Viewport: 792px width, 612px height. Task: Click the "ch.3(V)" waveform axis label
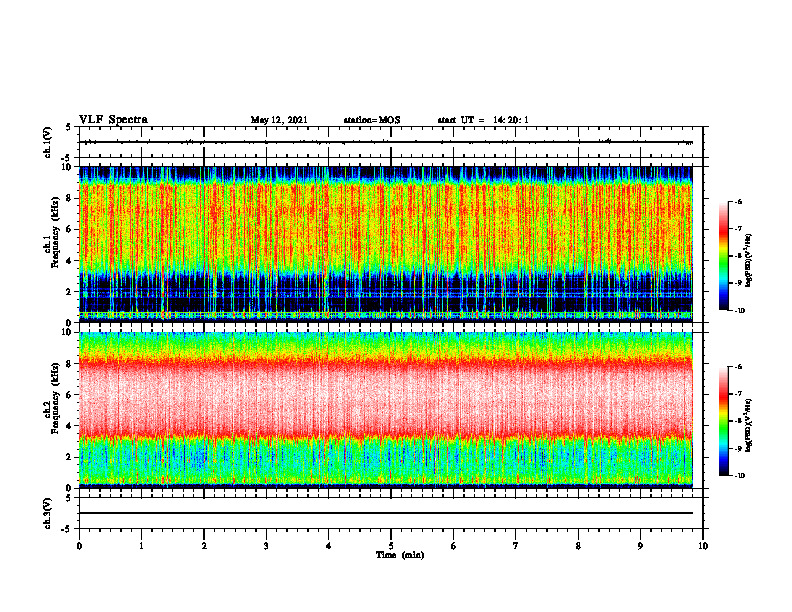pos(48,514)
